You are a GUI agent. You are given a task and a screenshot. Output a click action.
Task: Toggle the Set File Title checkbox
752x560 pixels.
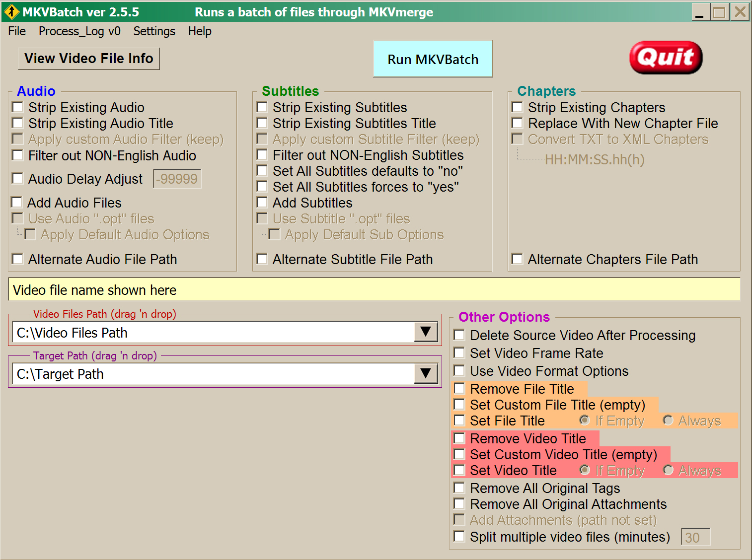coord(460,420)
